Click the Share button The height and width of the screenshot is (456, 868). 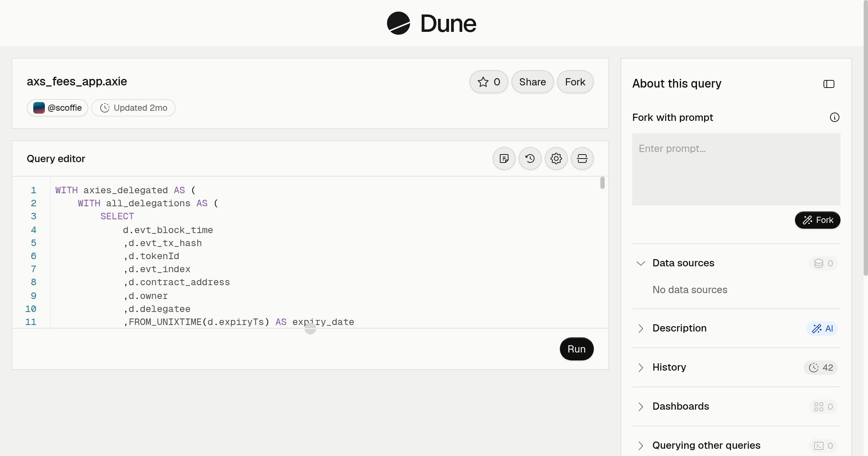(x=532, y=82)
